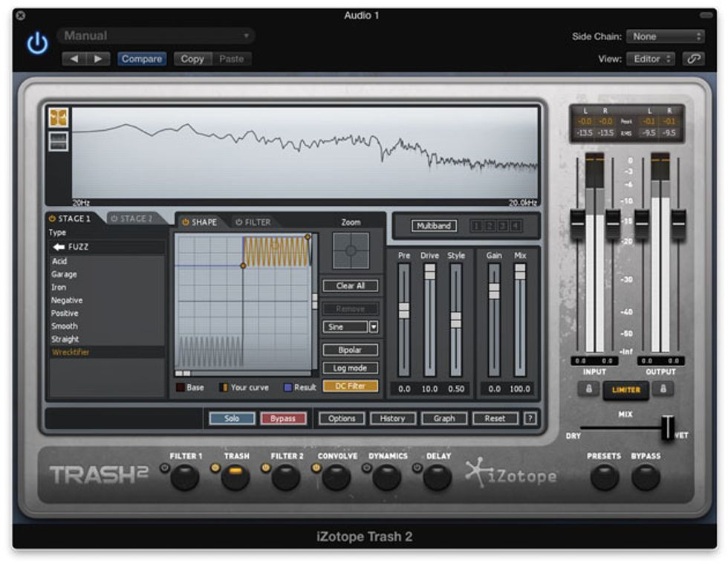
Task: Go to the previous preset arrow
Action: point(74,59)
